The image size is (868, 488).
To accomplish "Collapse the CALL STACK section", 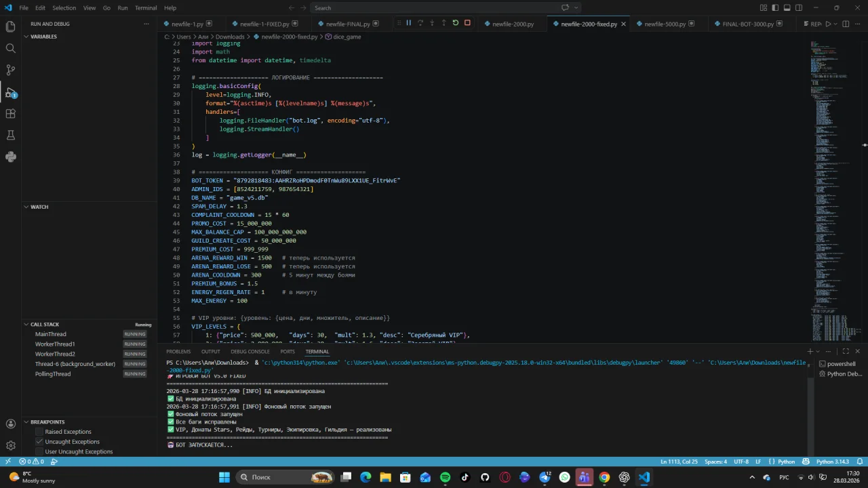I will point(26,325).
